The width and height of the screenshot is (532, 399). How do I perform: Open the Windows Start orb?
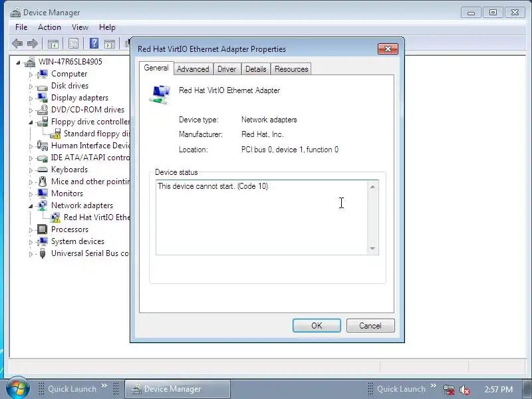pyautogui.click(x=17, y=388)
